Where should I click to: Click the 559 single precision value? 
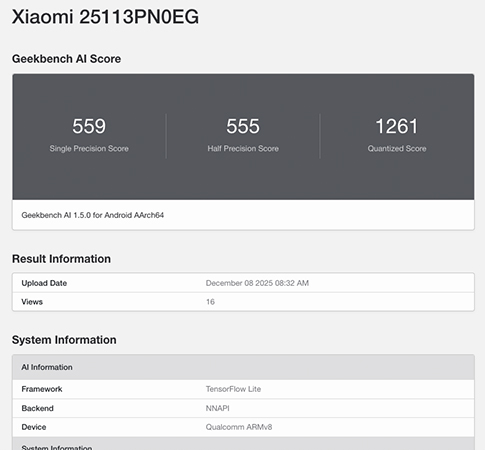pos(89,126)
